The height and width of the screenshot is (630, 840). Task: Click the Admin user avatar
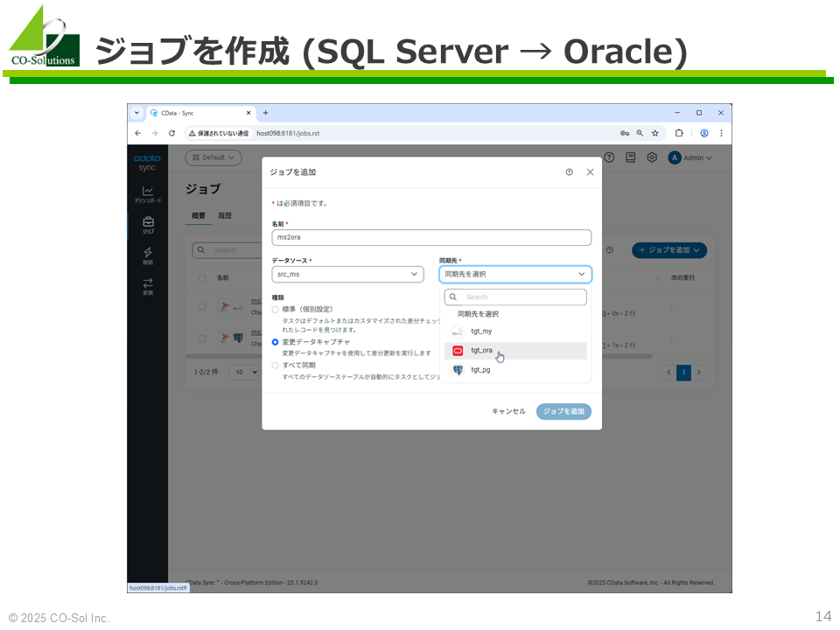pos(675,157)
